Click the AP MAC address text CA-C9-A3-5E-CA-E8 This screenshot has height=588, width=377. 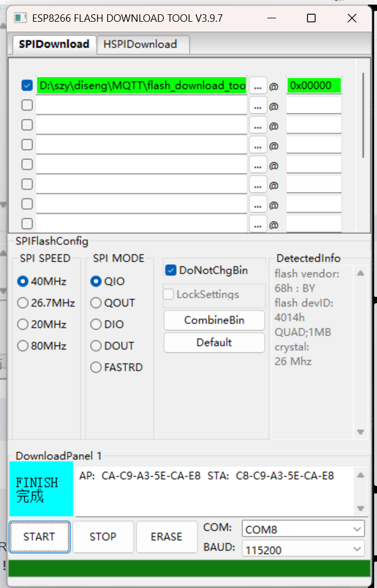click(x=151, y=476)
